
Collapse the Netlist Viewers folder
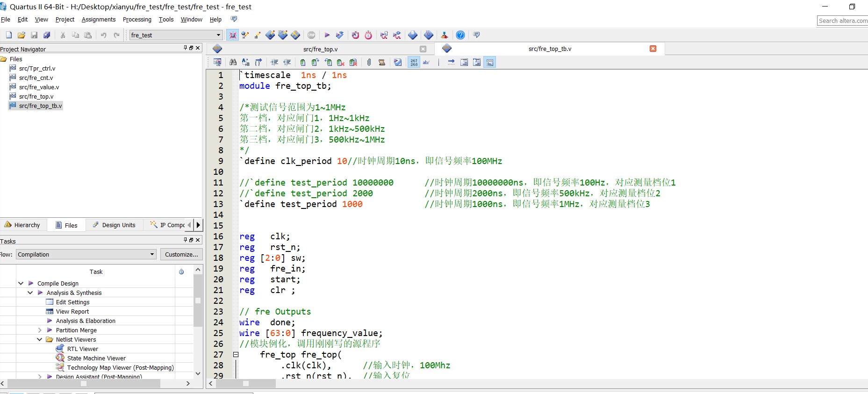point(39,339)
